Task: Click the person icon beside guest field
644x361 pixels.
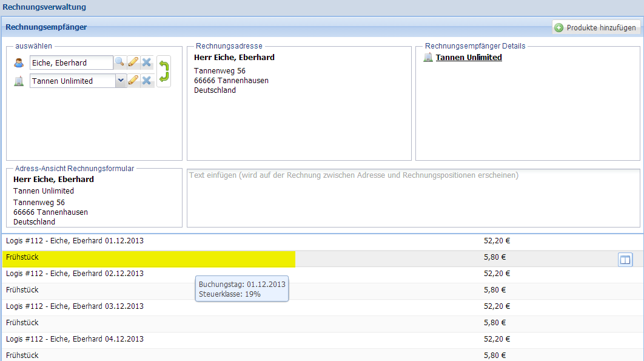Action: pos(18,62)
